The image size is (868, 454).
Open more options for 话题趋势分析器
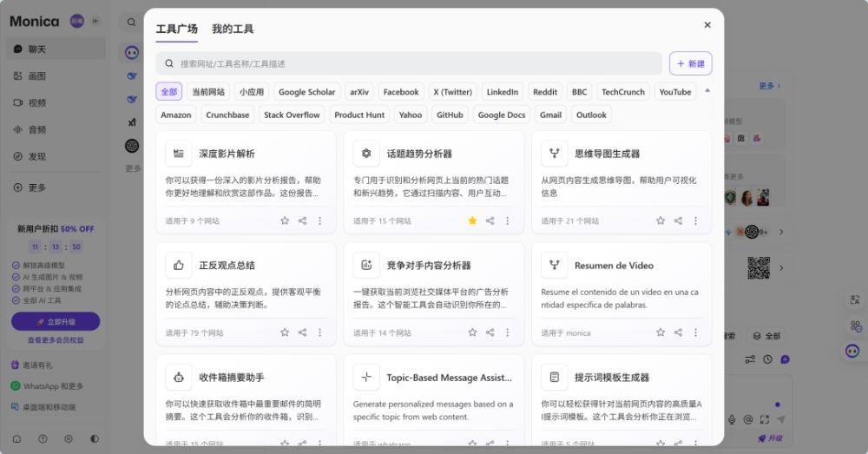click(508, 220)
